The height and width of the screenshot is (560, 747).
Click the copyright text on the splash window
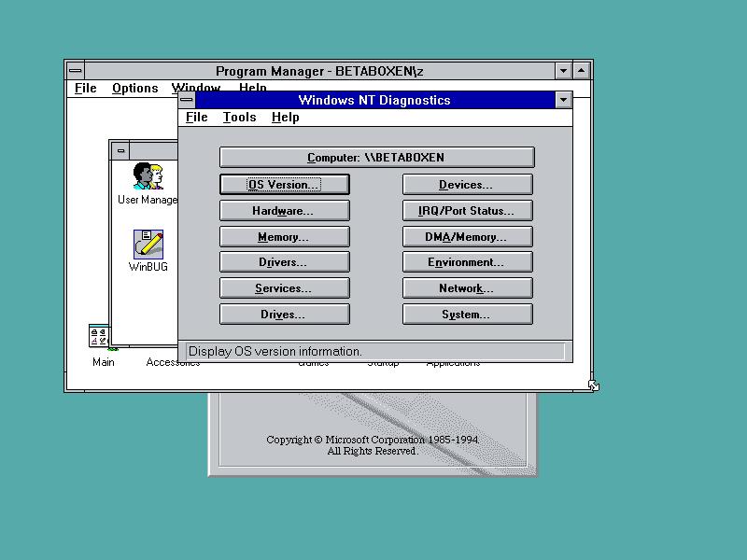point(373,445)
